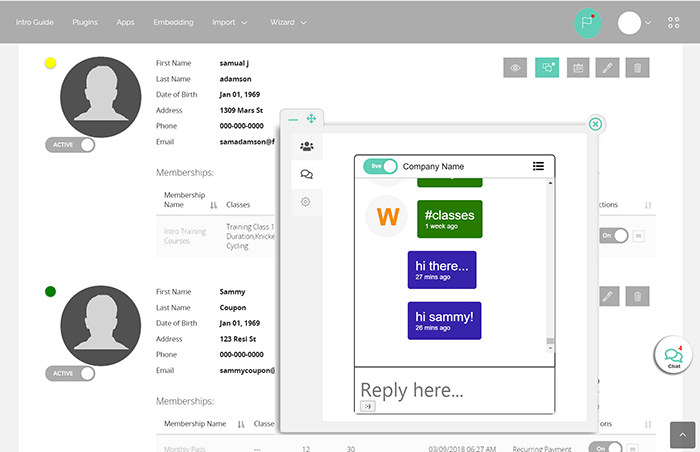Open the apps grid icon in header
The image size is (700, 452).
[673, 22]
